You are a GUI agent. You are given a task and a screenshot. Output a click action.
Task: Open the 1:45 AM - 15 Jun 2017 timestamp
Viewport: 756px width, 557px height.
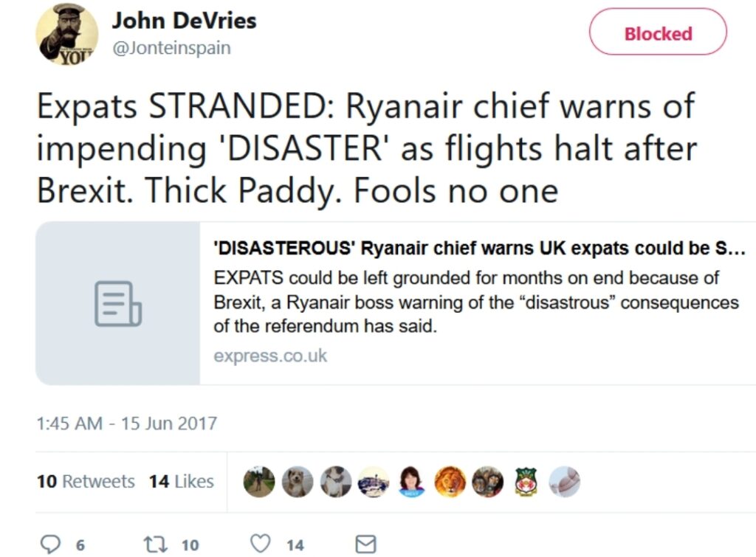click(127, 423)
